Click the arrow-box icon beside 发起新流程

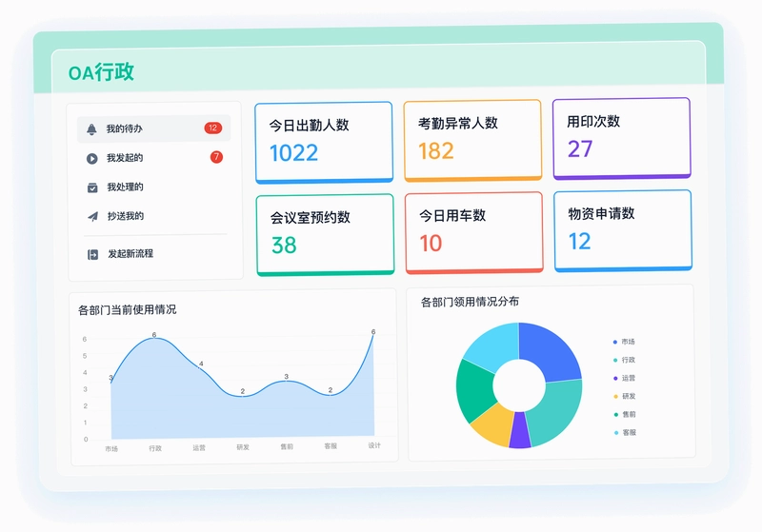[x=92, y=254]
